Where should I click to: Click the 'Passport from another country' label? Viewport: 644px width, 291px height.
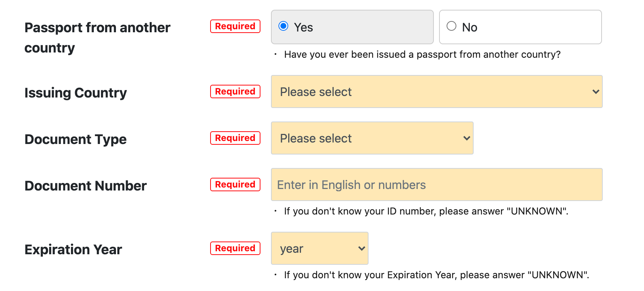pos(97,37)
